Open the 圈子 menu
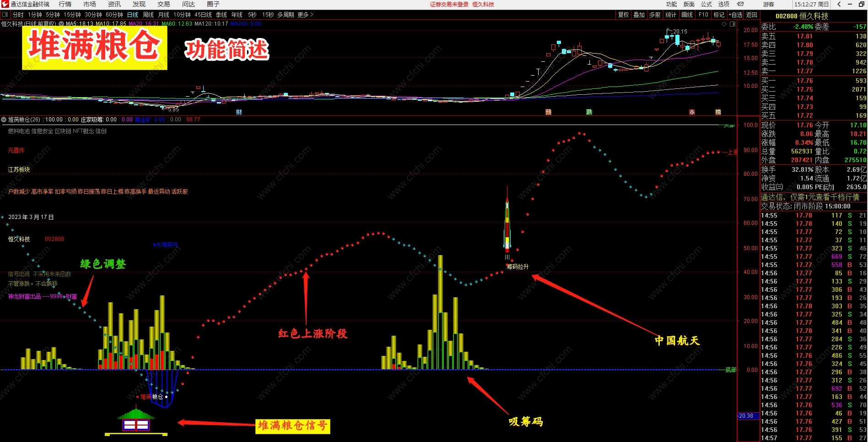Screen dimensions: 868x442 click(x=213, y=4)
